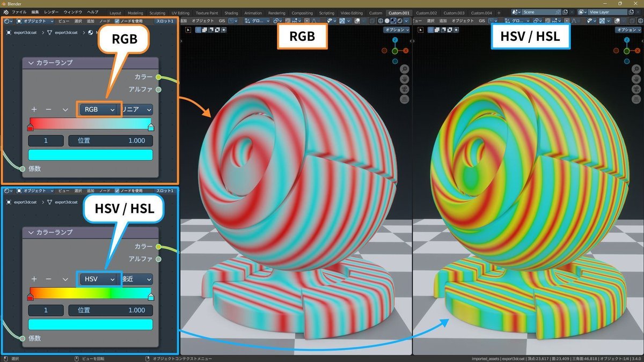
Task: Collapse the top カラーランプ node
Action: click(31, 63)
